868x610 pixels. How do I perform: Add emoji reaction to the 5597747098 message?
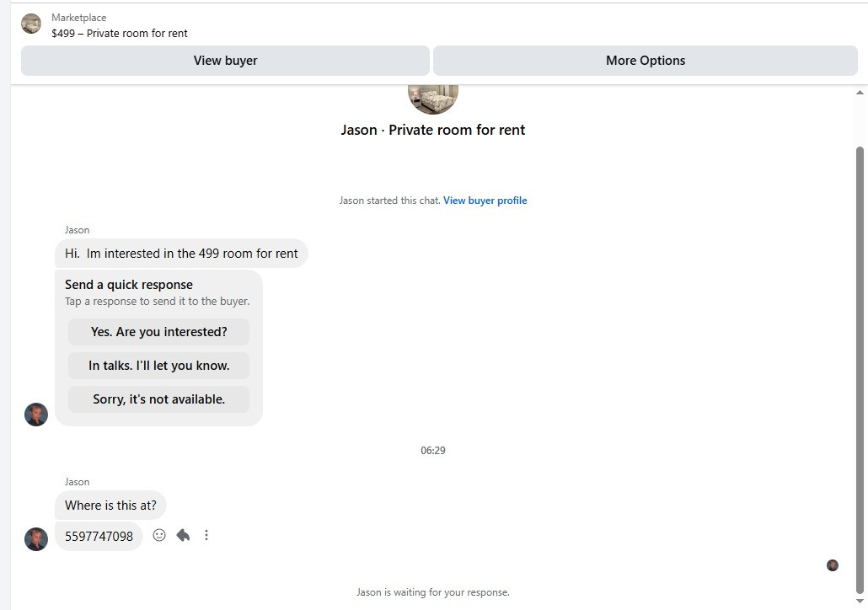click(x=159, y=535)
